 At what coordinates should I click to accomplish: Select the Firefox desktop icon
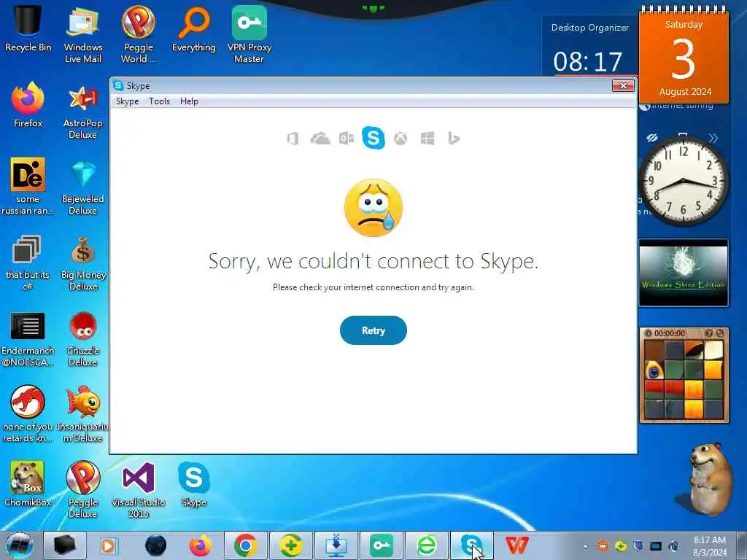[x=28, y=105]
